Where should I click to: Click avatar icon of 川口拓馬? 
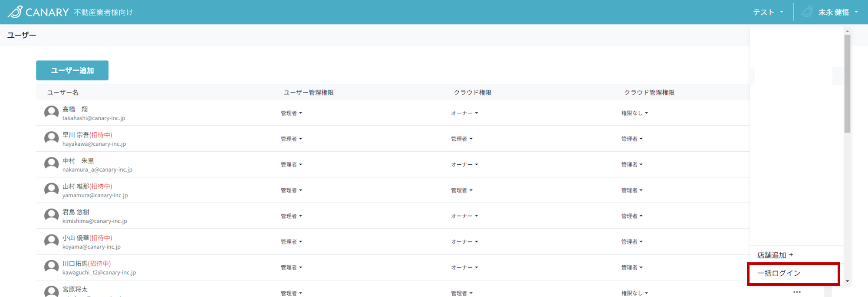pyautogui.click(x=52, y=267)
